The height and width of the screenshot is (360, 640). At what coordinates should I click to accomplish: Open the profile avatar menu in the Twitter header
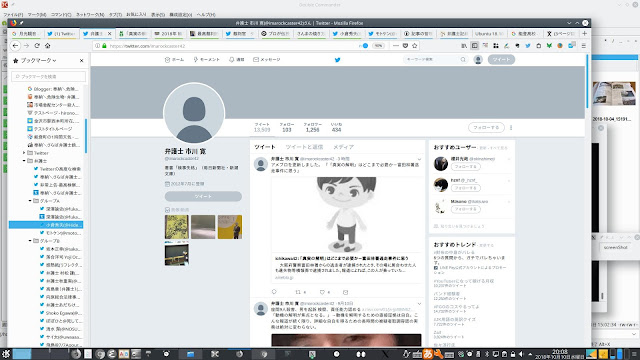pyautogui.click(x=478, y=60)
